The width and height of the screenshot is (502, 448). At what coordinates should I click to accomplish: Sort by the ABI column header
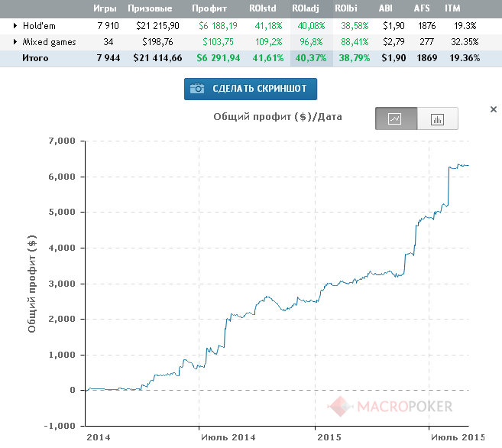tap(385, 8)
